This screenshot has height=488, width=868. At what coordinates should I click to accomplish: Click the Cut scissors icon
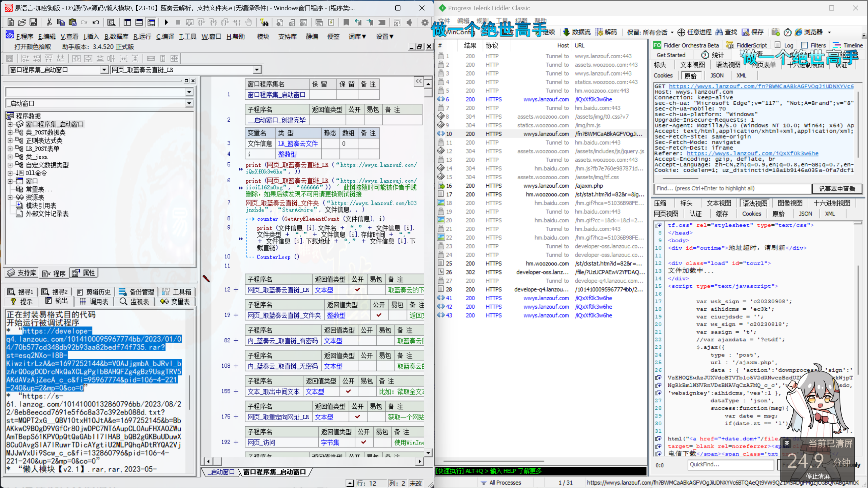[49, 22]
